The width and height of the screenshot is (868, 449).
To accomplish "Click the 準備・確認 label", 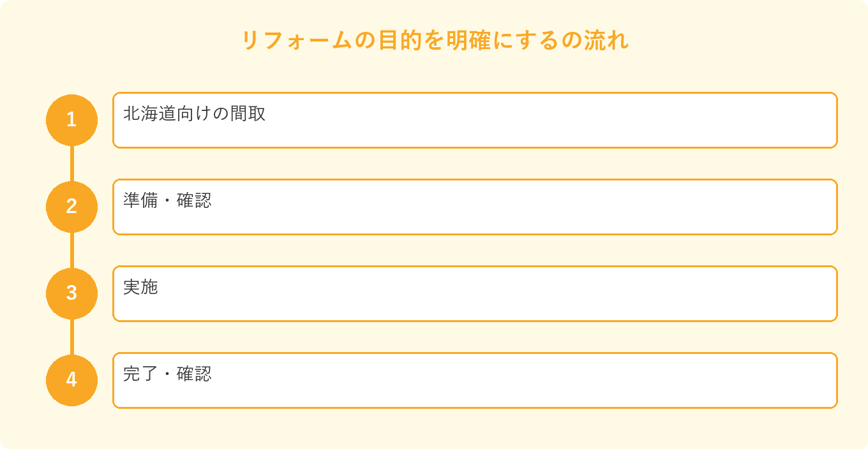I will click(x=167, y=201).
